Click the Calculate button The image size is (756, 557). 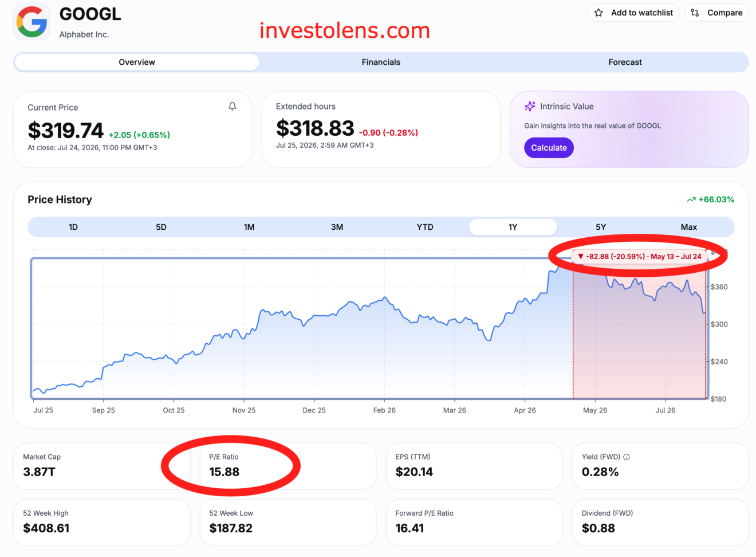pos(549,148)
